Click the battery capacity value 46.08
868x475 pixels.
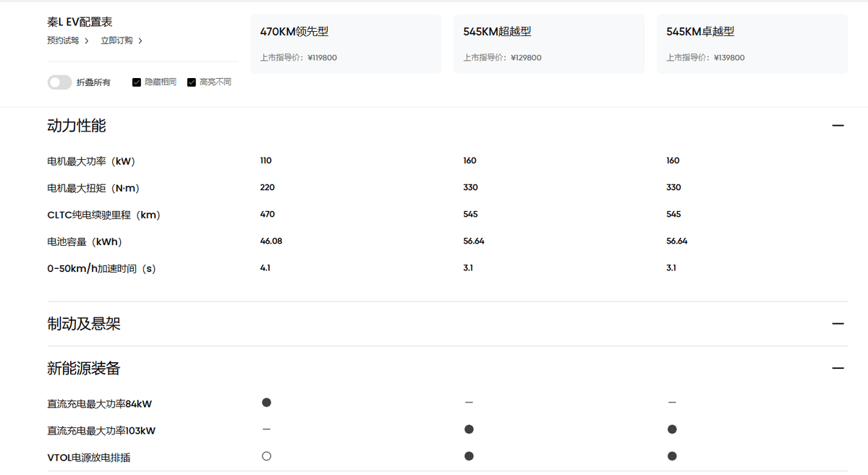[271, 241]
